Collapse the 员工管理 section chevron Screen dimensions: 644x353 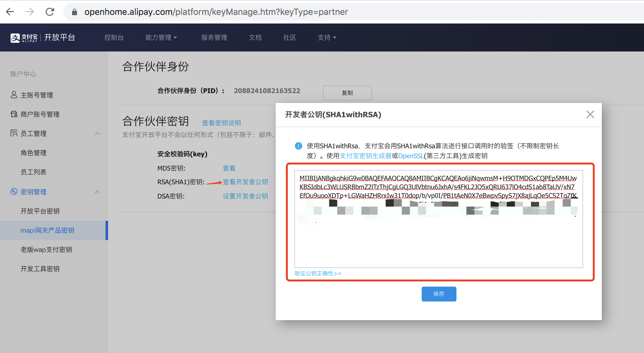[97, 134]
